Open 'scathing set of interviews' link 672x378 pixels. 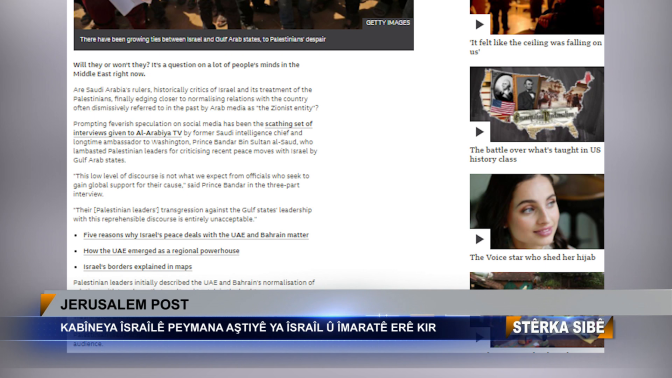coord(193,128)
